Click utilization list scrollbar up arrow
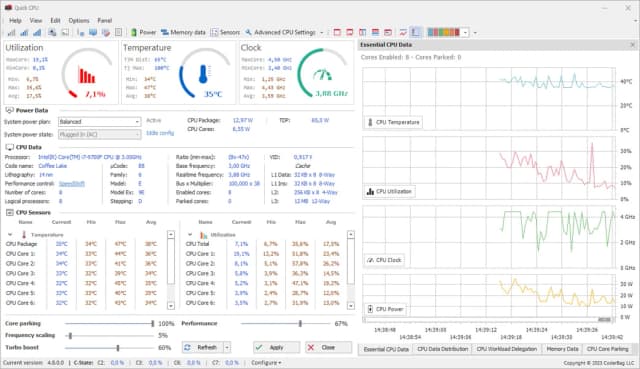Image resolution: width=640 pixels, height=369 pixels. 351,235
